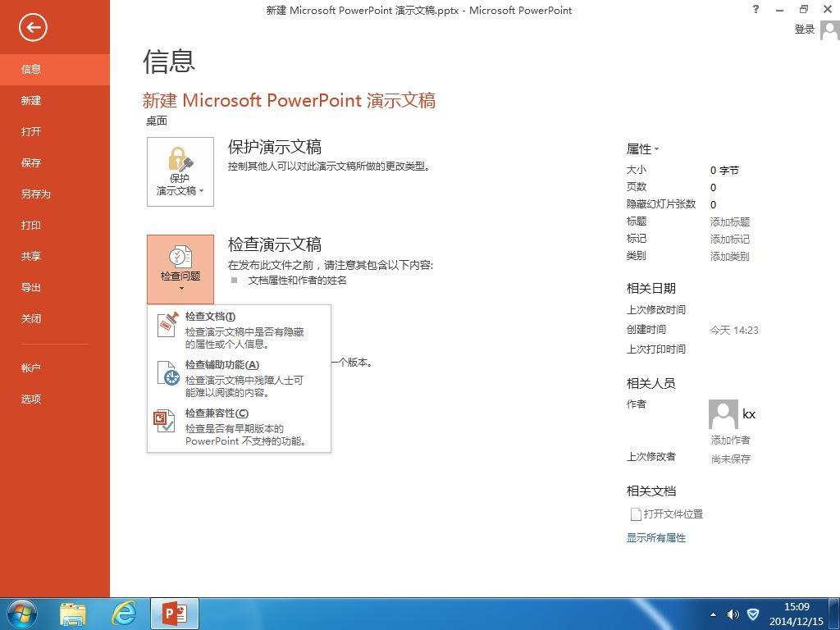Click the Windows Start button

click(x=22, y=614)
